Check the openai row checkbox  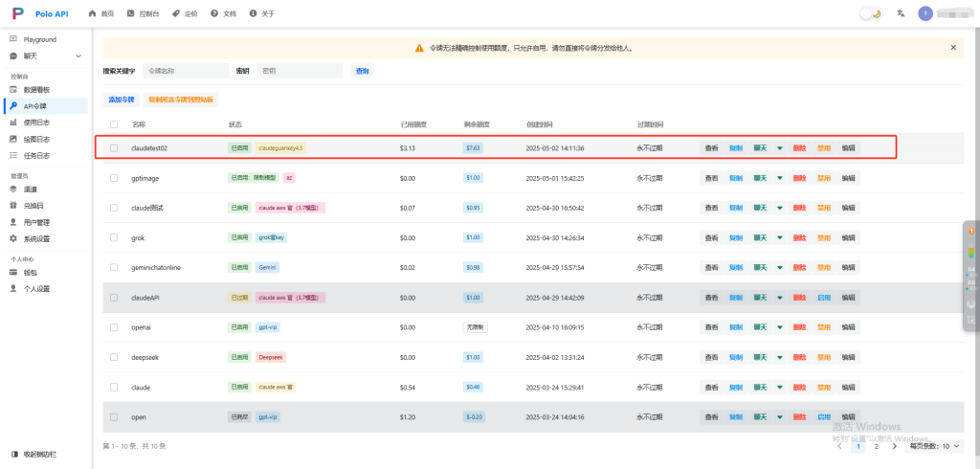click(114, 327)
